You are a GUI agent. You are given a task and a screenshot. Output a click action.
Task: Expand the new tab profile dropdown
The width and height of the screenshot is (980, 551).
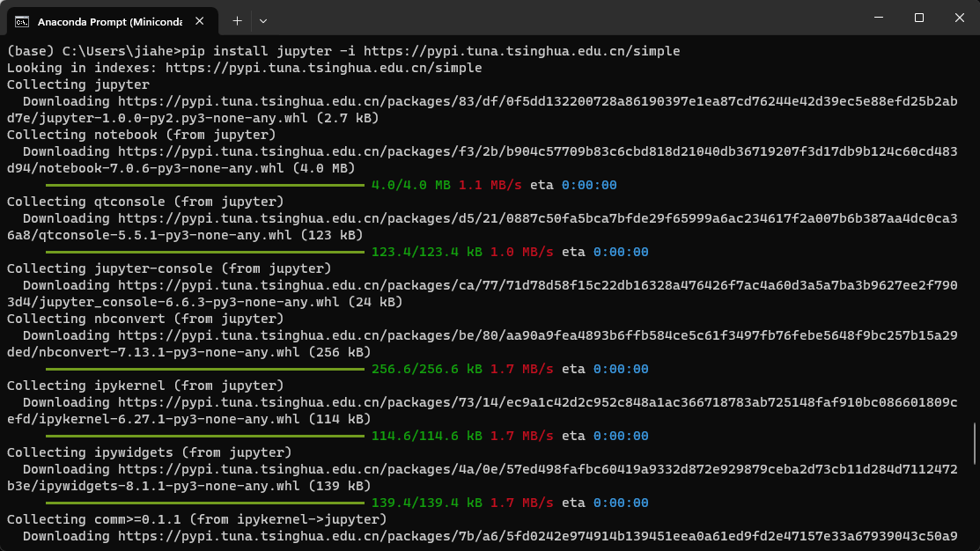coord(263,21)
